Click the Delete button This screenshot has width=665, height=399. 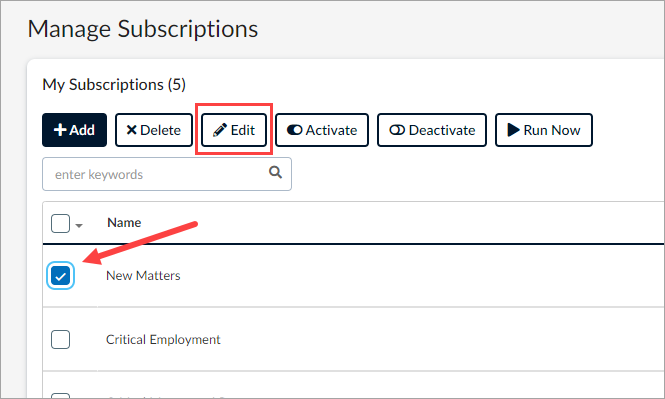coord(154,130)
